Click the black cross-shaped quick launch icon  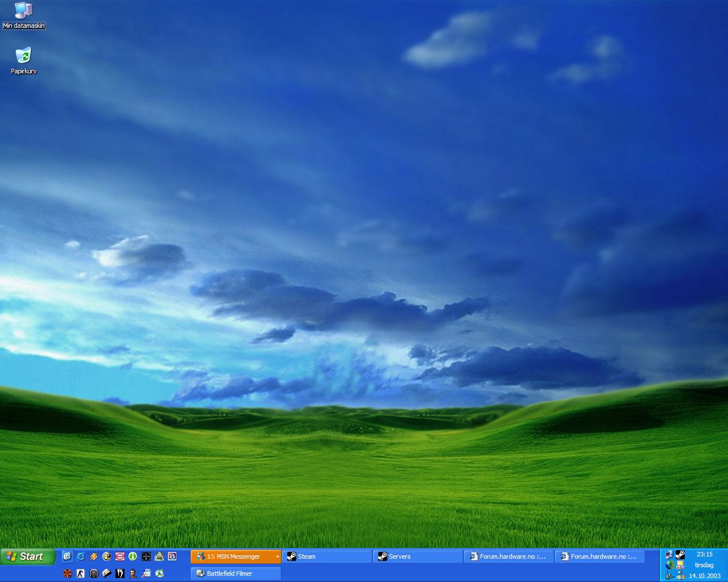coord(146,556)
